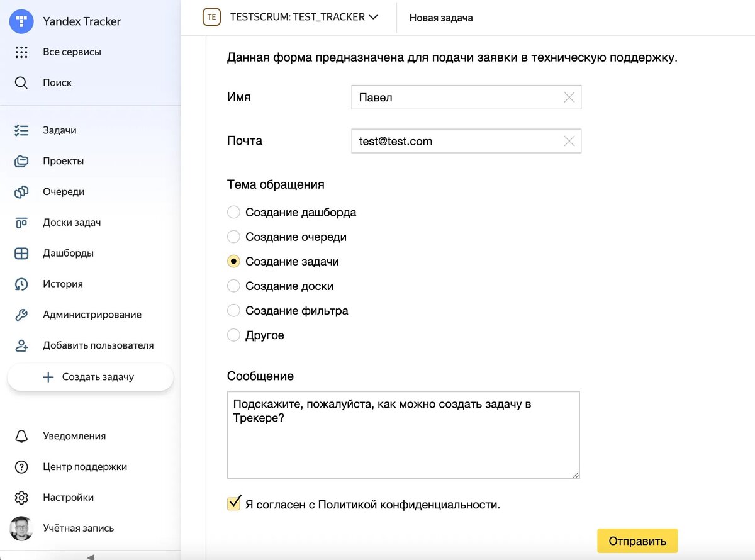Screen dimensions: 755x560
Task: Open Настройки from the sidebar menu
Action: point(67,497)
